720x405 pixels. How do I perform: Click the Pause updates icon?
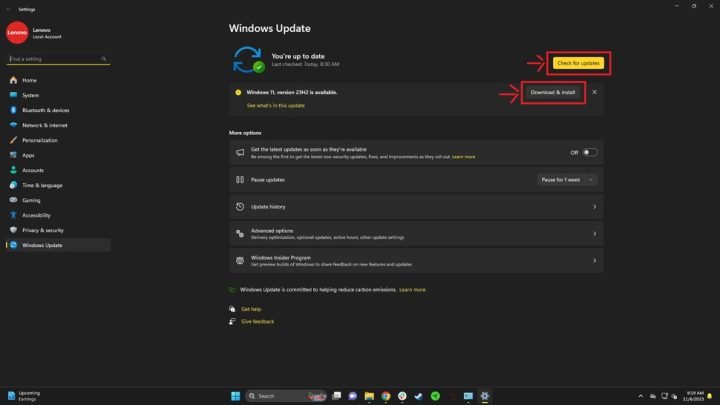(240, 179)
